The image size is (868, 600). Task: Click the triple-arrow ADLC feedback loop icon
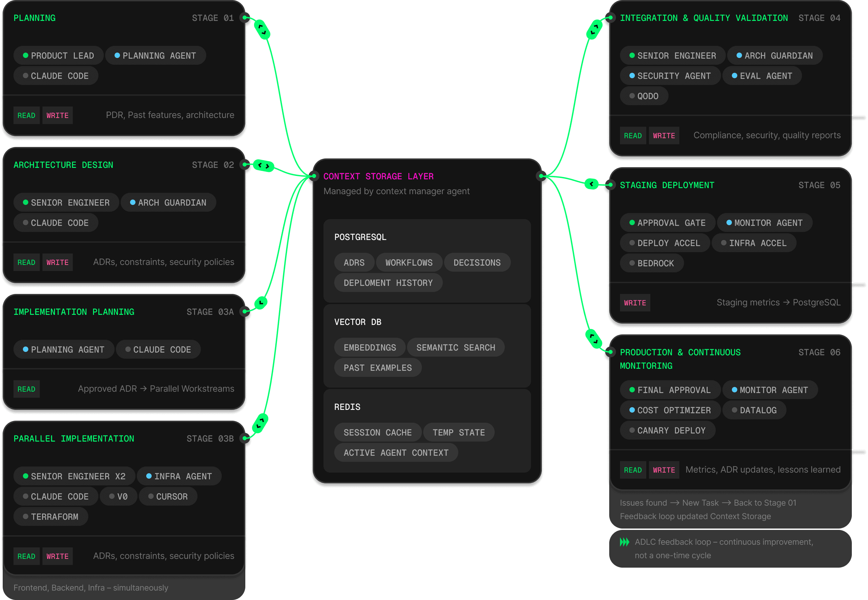tap(624, 542)
